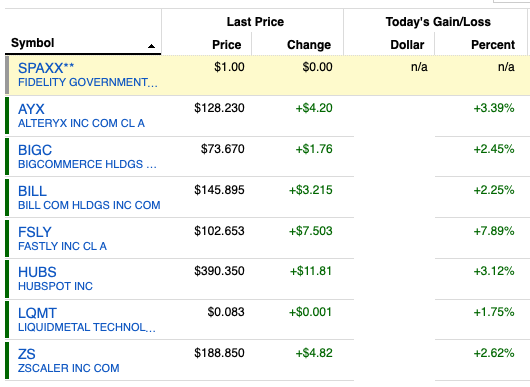Select BIGCOMMERCE HLDGS company name
The height and width of the screenshot is (387, 530).
click(x=87, y=164)
